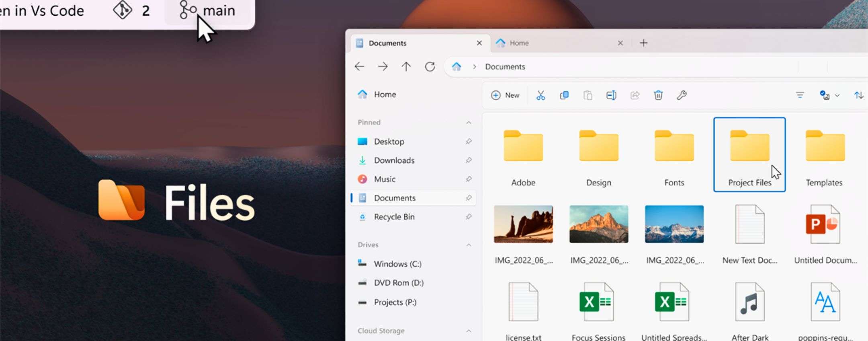Click the Rename icon in toolbar
The width and height of the screenshot is (868, 341).
pyautogui.click(x=611, y=95)
